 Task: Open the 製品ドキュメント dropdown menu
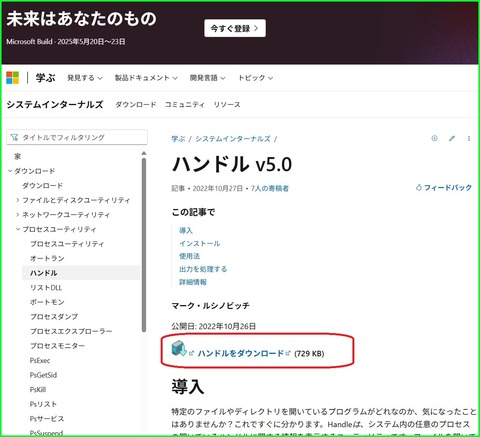[x=146, y=78]
